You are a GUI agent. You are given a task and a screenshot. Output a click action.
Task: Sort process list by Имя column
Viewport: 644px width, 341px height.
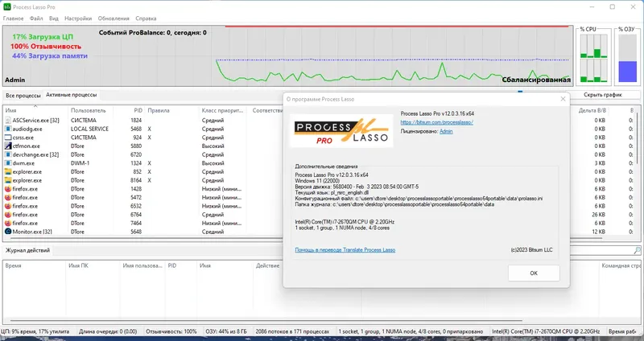tap(35, 110)
